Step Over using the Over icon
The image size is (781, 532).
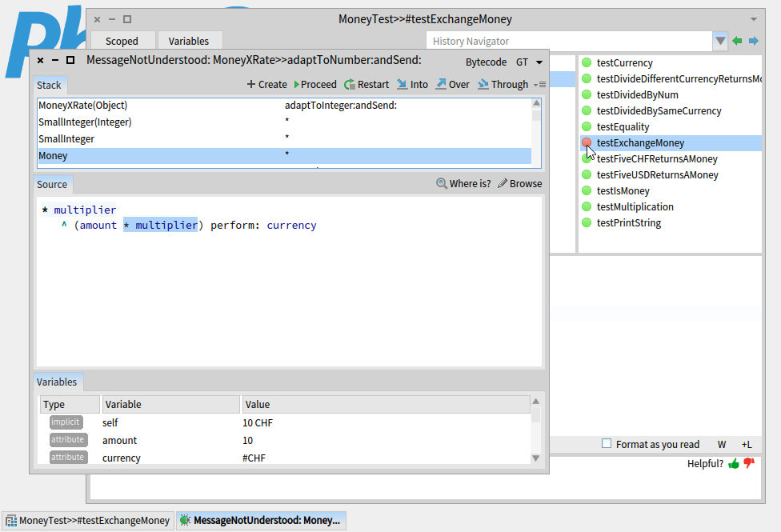[x=441, y=84]
